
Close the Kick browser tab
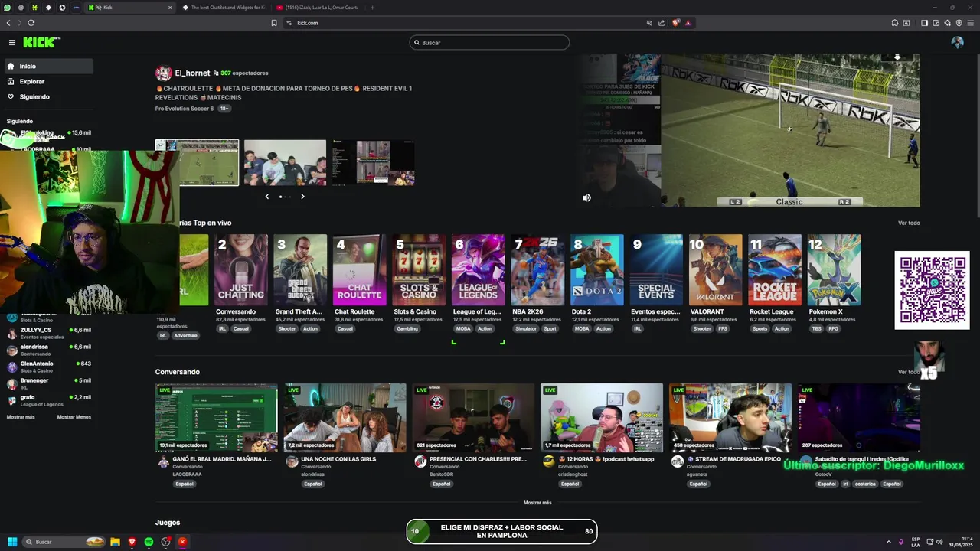(x=170, y=8)
